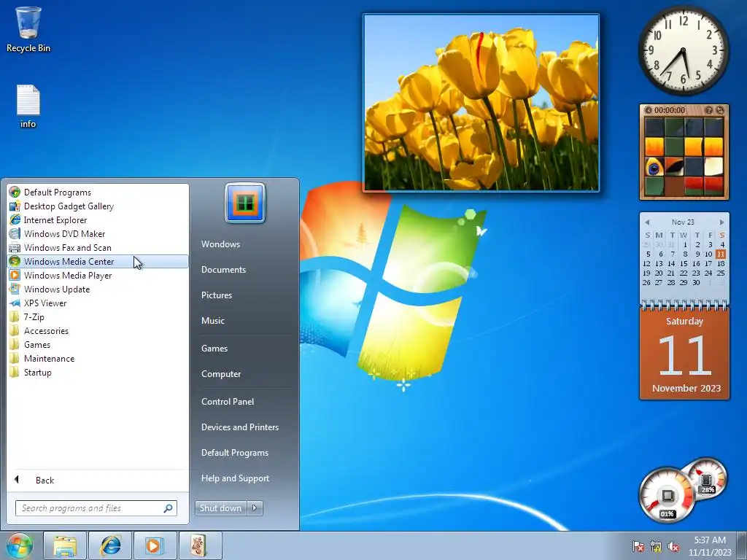Click the Action Center flag tray icon
Viewport: 747px width, 560px height.
638,546
